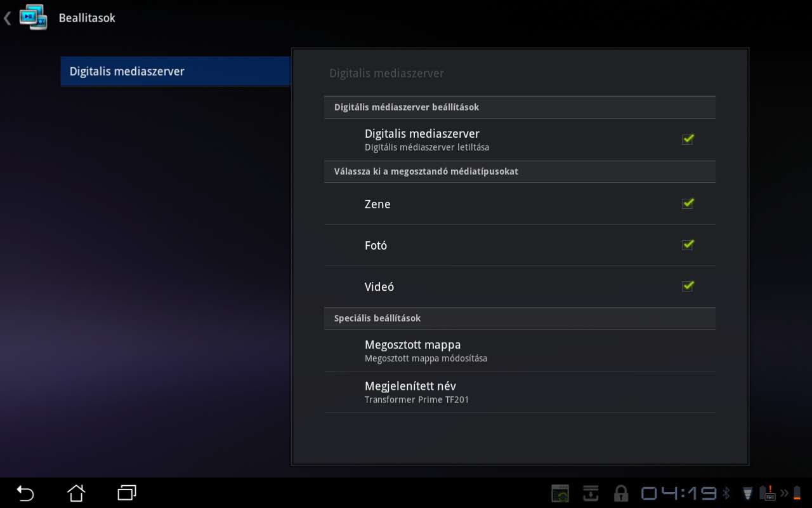Tap the 'Speciális beállítások' section header
Viewport: 812px width, 508px height.
point(377,318)
